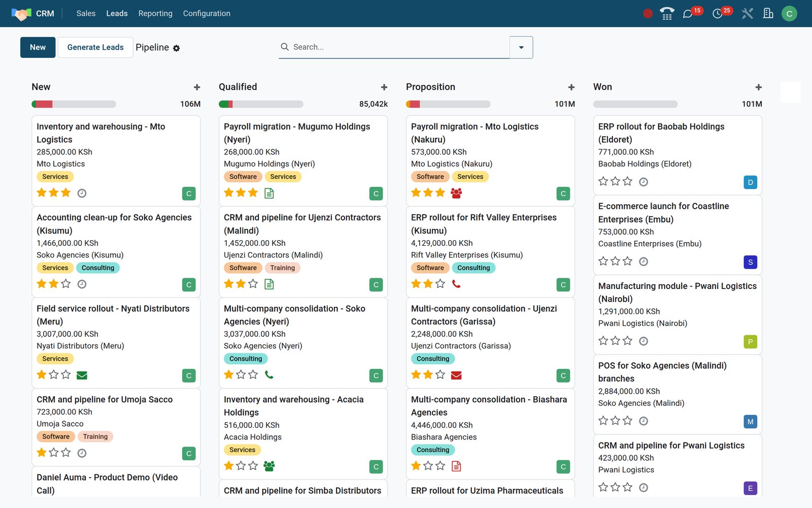
Task: Open the green call activity on the Soko Agencies (Nyeri) card
Action: [269, 375]
